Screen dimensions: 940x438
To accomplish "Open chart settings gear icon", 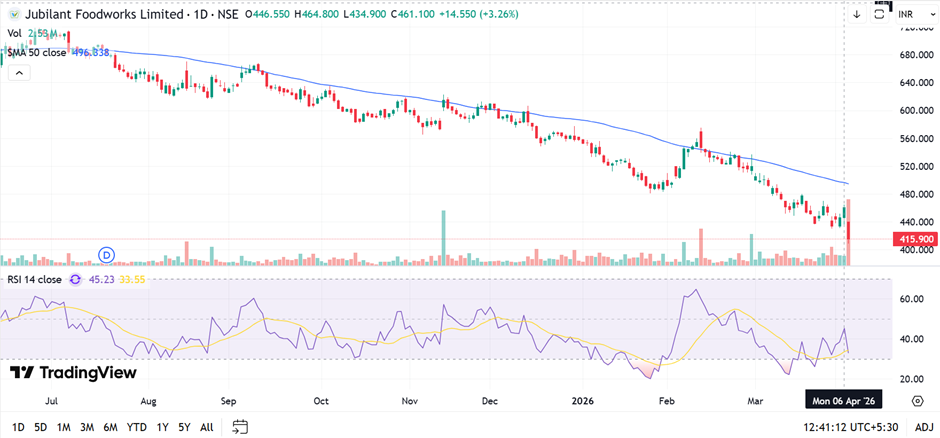I will point(917,400).
